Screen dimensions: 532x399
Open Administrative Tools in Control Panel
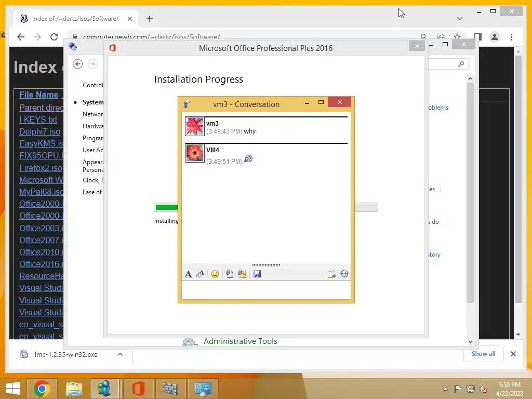click(240, 341)
